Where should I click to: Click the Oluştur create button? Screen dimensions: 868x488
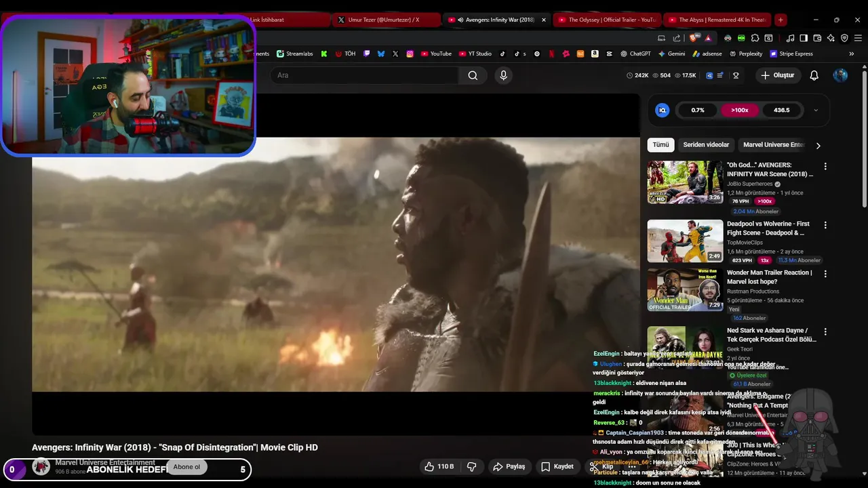coord(777,75)
